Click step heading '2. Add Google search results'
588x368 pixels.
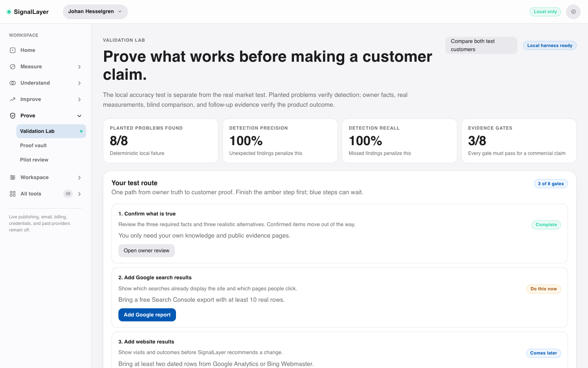pos(155,278)
